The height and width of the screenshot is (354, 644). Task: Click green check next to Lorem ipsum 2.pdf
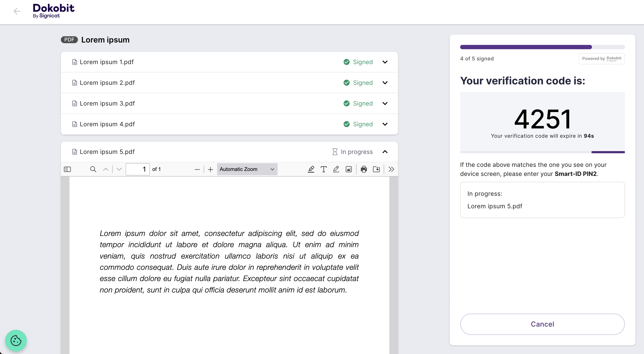click(x=347, y=83)
